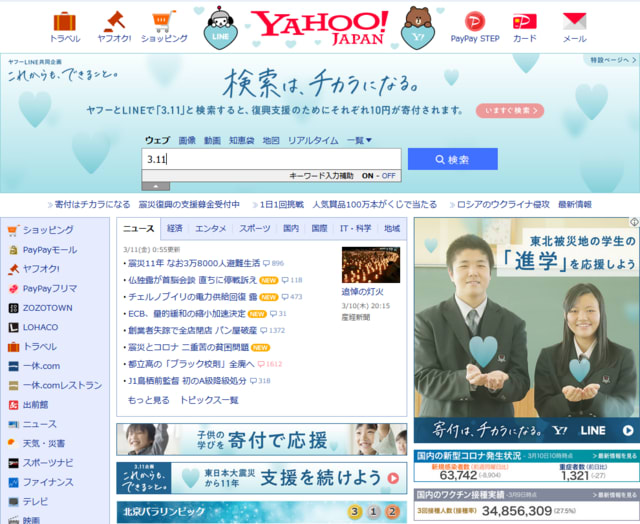
Task: Click the blue 検索 search button
Action: (453, 159)
